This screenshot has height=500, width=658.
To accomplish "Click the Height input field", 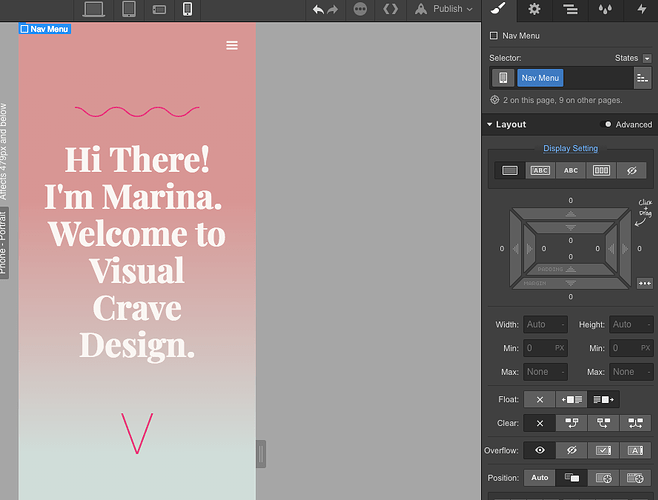I will pyautogui.click(x=631, y=325).
